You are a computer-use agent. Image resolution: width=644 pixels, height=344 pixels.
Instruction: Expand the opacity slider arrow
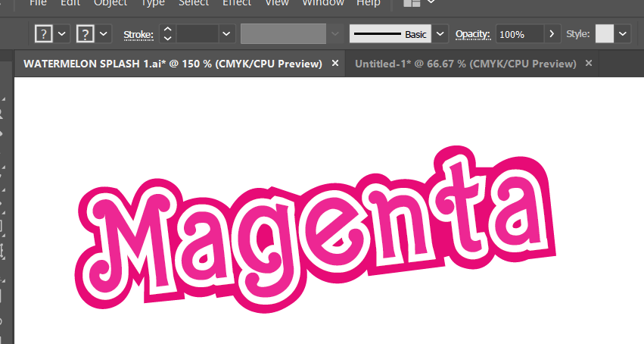[552, 34]
